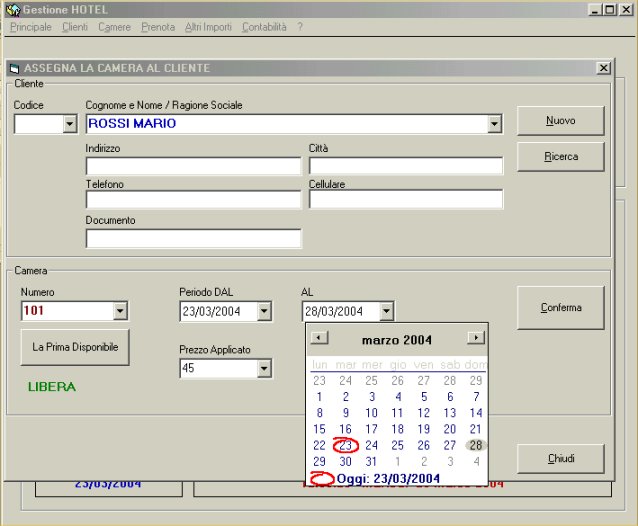Confirm with the Conferma button
This screenshot has height=526, width=638.
point(560,308)
